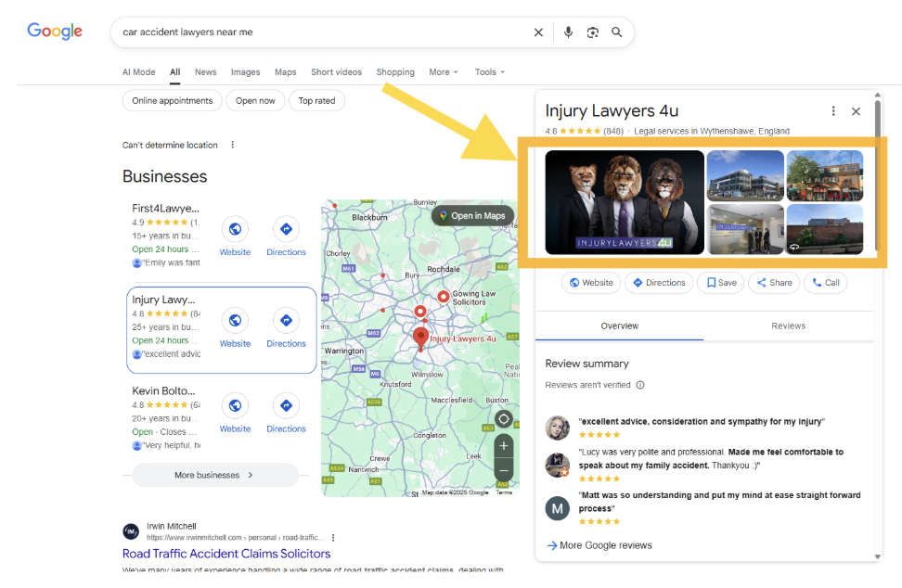
Task: Click the magnifying glass search icon
Action: pos(617,32)
